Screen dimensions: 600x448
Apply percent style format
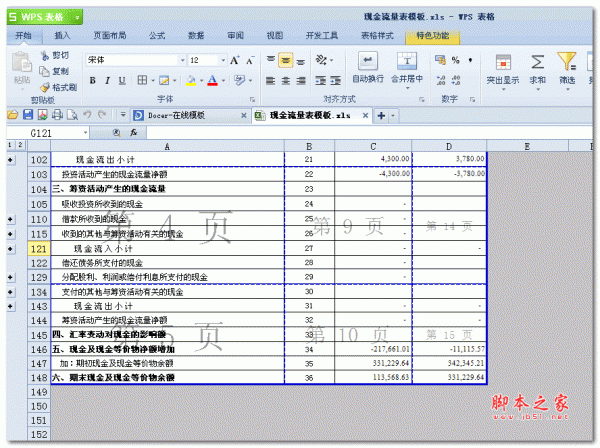tap(455, 60)
